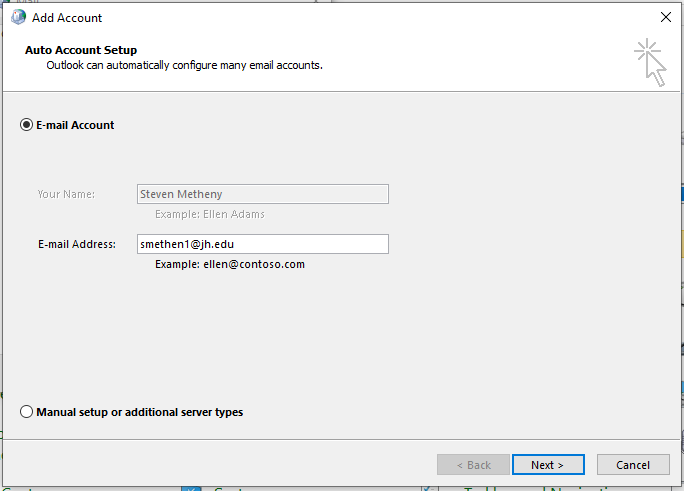This screenshot has width=684, height=491.
Task: Select Manual setup or additional server types radio
Action: coord(26,412)
